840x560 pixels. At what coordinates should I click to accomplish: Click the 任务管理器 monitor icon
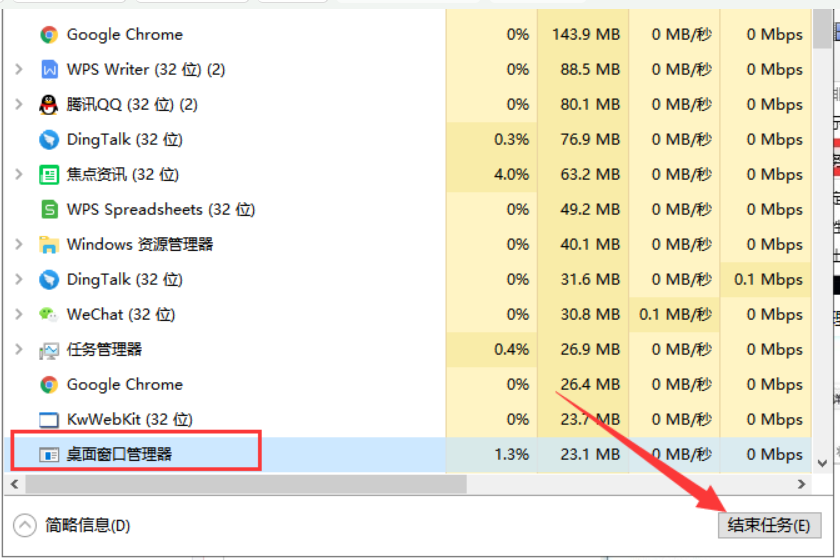pos(49,350)
